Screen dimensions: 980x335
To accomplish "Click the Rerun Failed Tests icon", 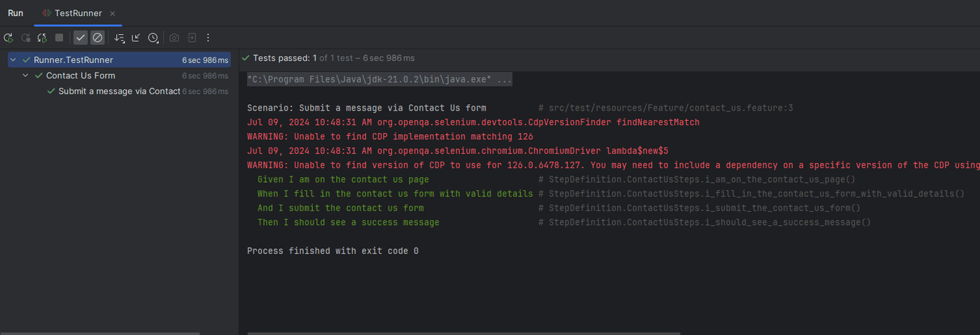I will click(26, 38).
